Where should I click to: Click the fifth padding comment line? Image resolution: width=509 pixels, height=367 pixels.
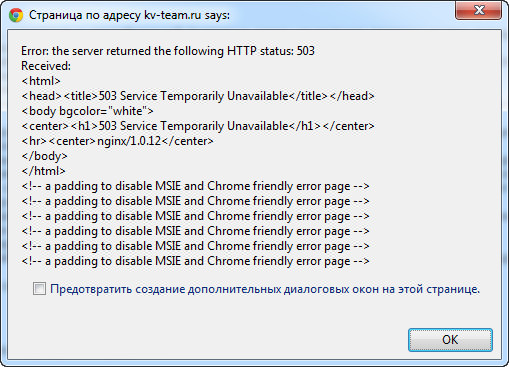coord(195,246)
